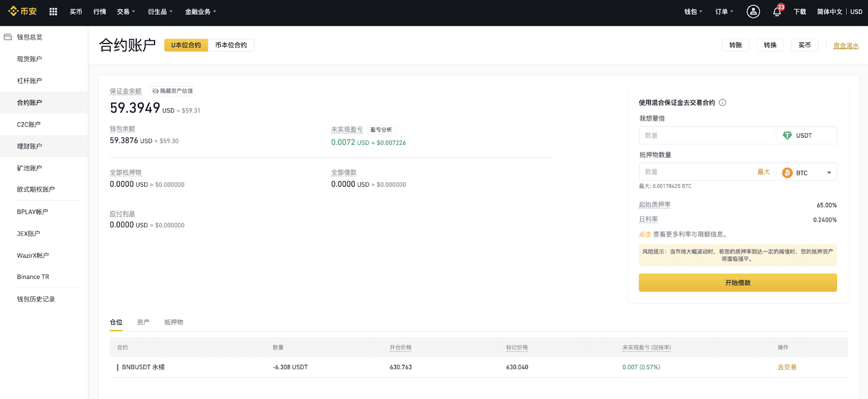
Task: Click 开仓价格 column header
Action: point(400,347)
